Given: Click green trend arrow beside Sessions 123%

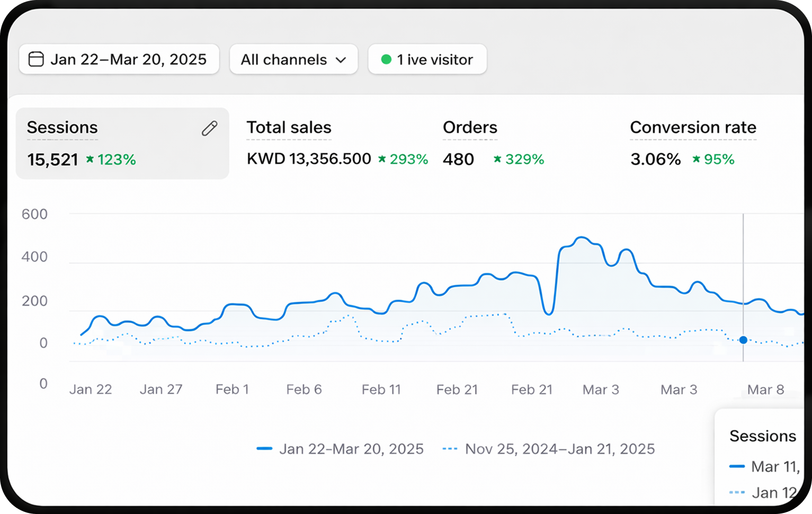Looking at the screenshot, I should pos(90,159).
